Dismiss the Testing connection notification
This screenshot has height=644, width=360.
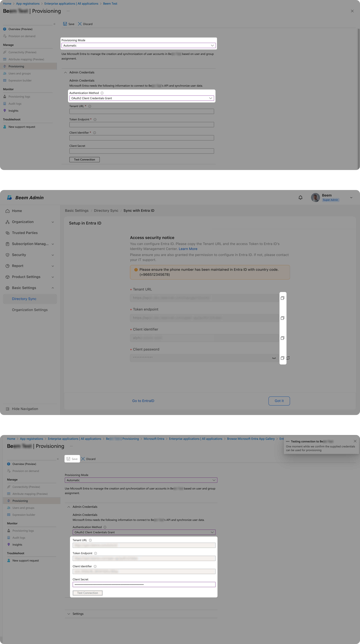click(355, 441)
